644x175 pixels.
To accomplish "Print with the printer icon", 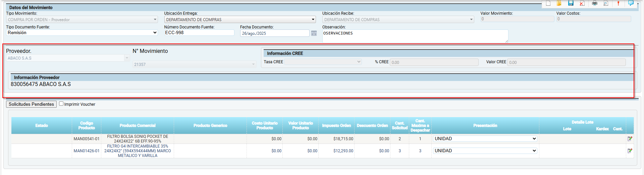I will coord(595,3).
